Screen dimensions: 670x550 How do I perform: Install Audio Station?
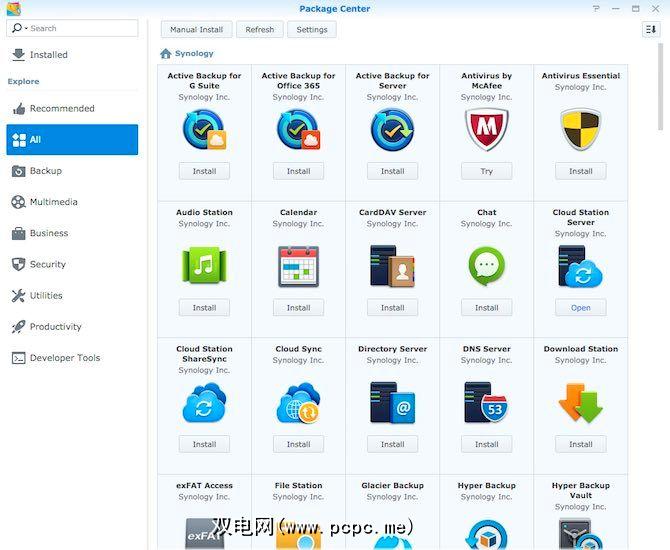pyautogui.click(x=204, y=308)
